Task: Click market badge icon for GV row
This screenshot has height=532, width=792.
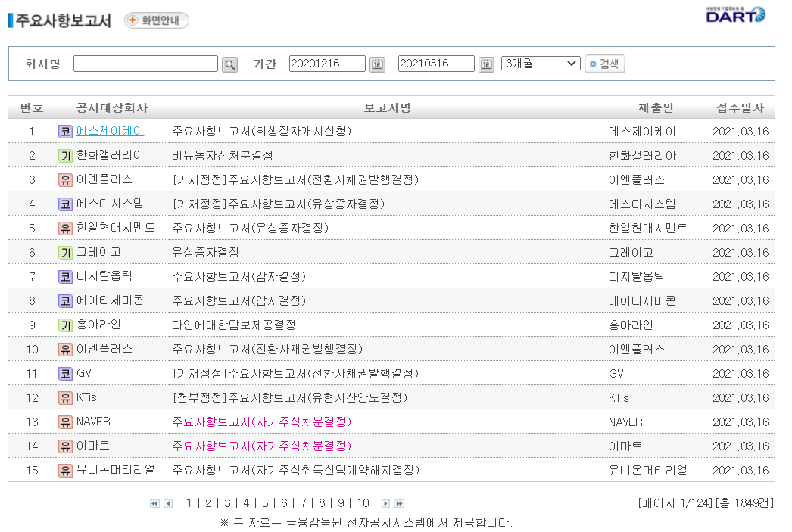Action: coord(65,374)
